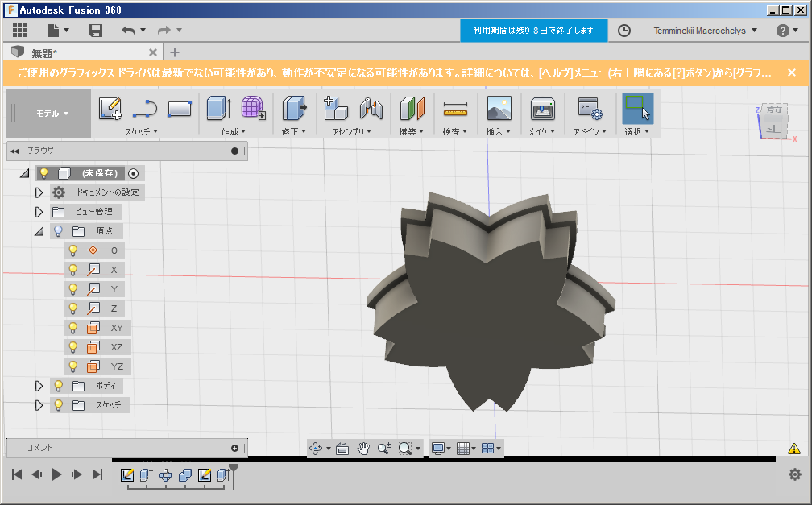Screen dimensions: 812x505
Task: Expand the ドキュメントの設定 browser node
Action: point(39,192)
